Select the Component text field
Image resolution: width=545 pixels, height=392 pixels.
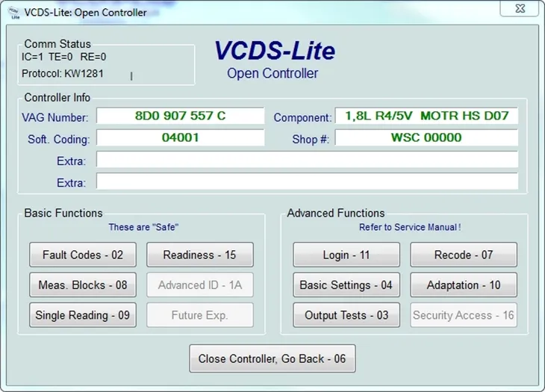[x=426, y=116]
